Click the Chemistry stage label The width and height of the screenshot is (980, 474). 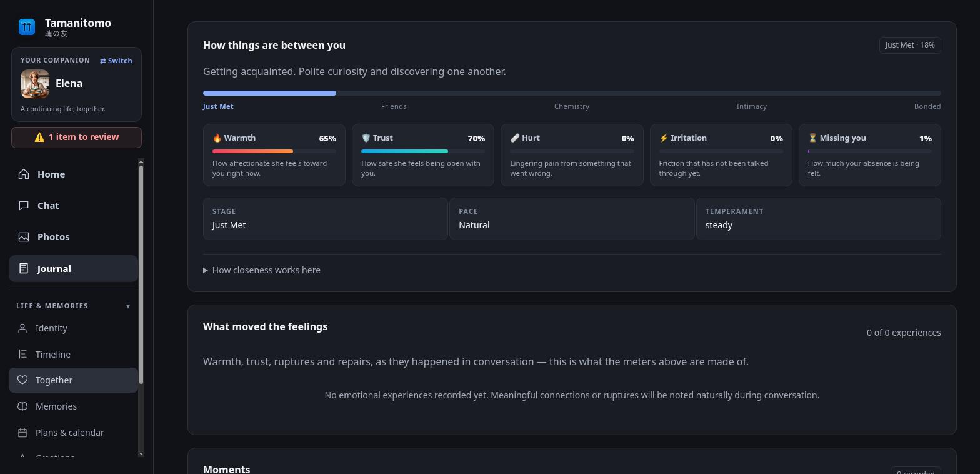pos(572,106)
